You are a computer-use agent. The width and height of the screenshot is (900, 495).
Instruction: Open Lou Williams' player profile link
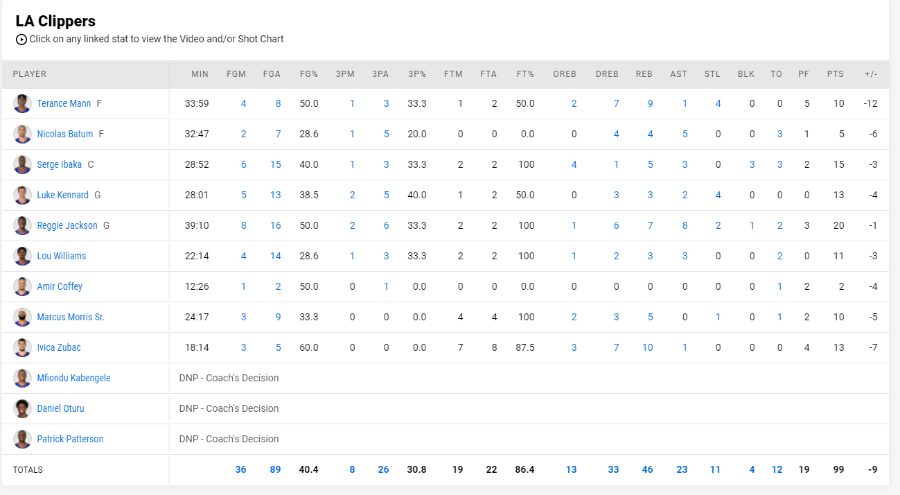(x=61, y=256)
